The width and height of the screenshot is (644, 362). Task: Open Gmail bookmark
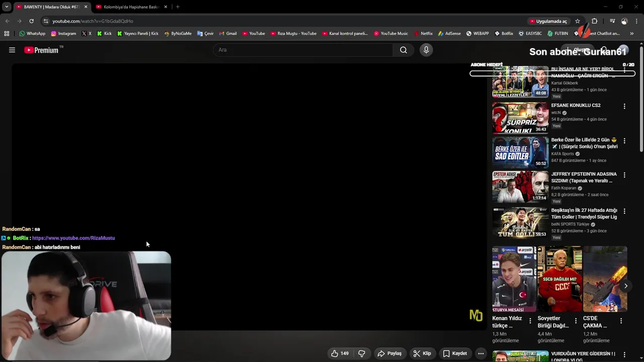pos(228,34)
